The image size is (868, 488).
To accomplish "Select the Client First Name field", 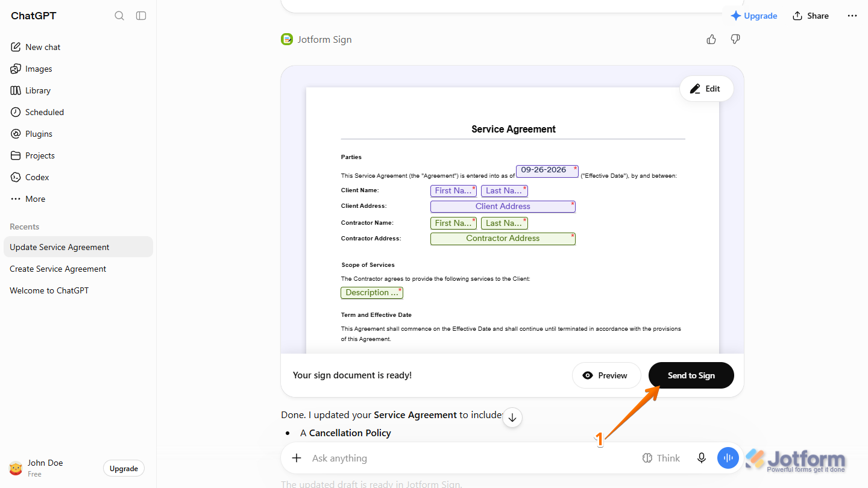I will point(453,191).
